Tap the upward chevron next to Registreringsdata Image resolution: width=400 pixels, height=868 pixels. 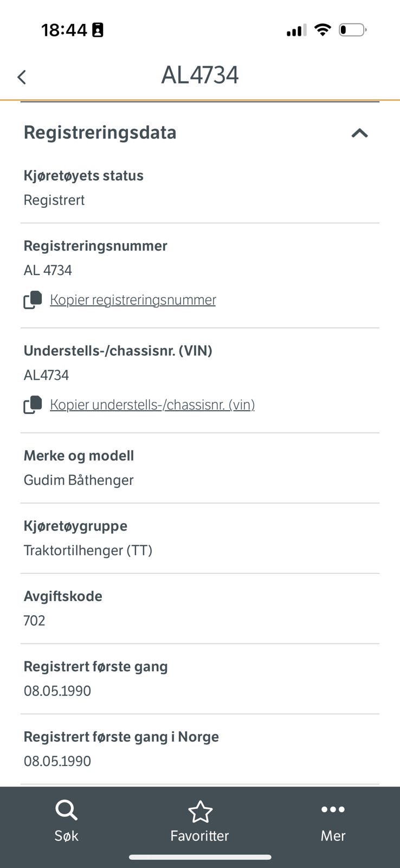[x=359, y=133]
